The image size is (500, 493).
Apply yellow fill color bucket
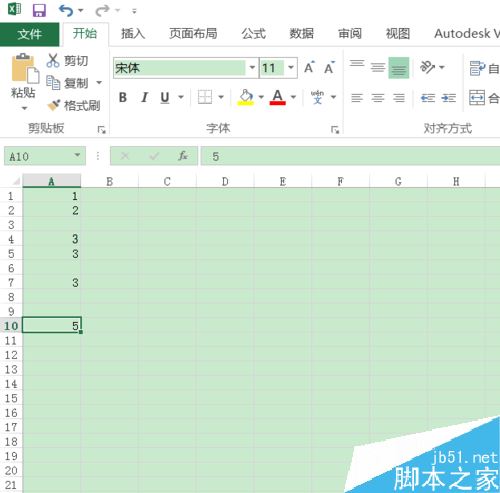(246, 97)
